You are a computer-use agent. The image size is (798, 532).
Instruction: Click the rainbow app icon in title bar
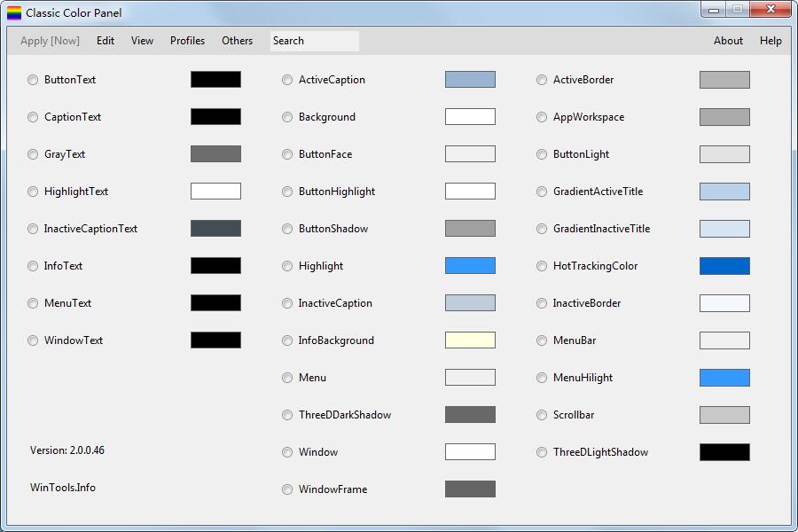click(x=14, y=13)
